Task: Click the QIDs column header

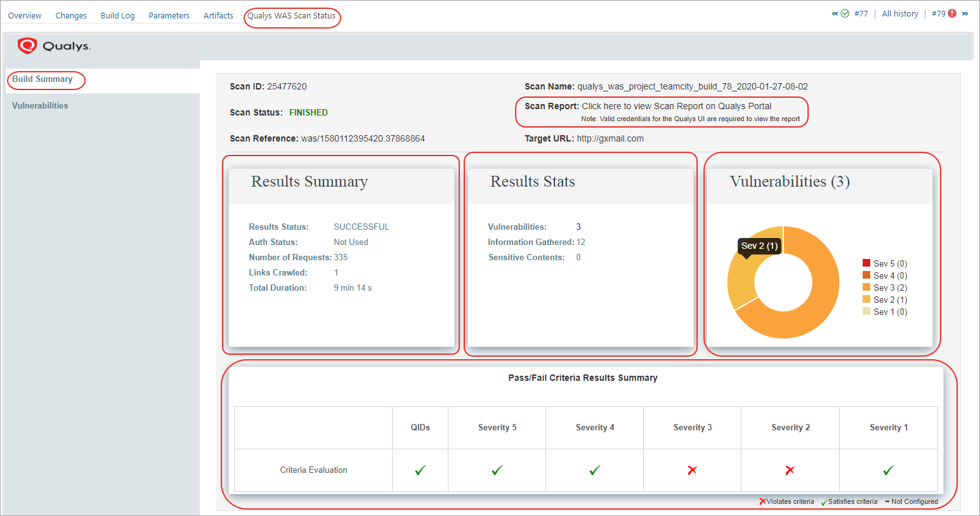Action: click(421, 428)
